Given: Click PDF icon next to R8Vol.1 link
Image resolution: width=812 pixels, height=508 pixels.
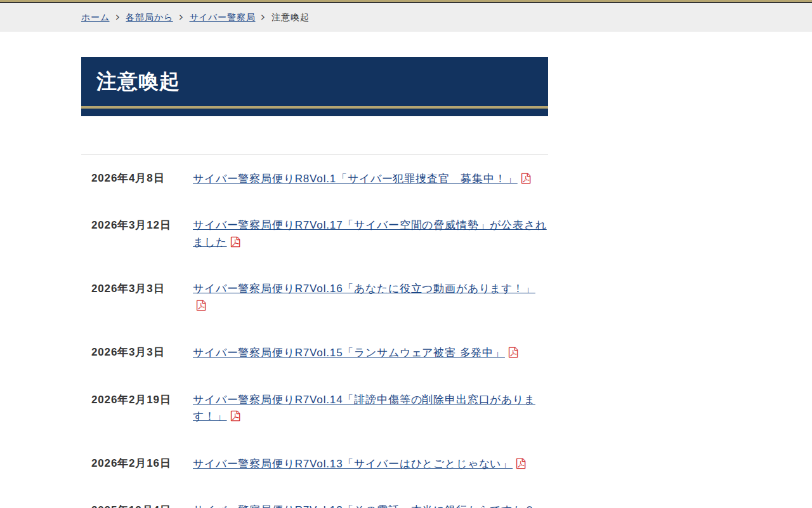Looking at the screenshot, I should (526, 178).
